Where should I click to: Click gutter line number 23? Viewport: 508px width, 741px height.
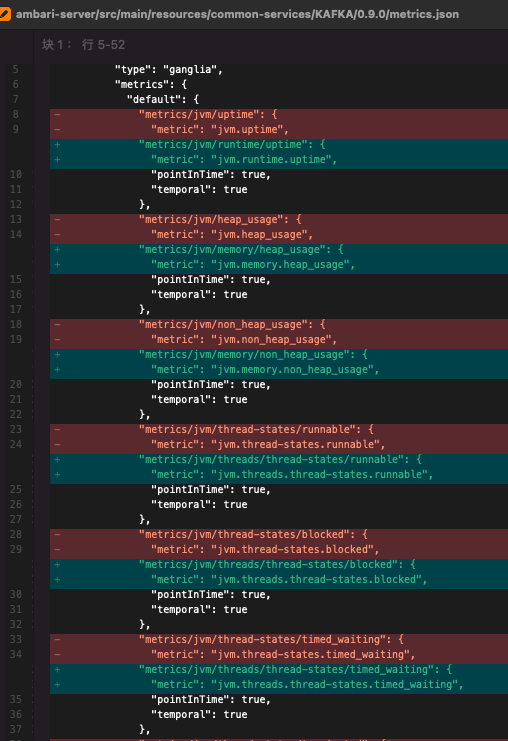(x=16, y=430)
